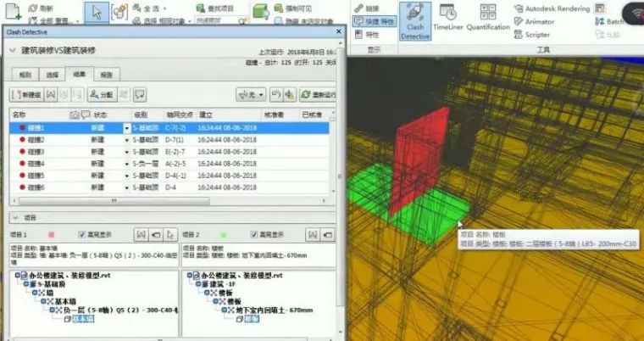Image resolution: width=644 pixels, height=341 pixels.
Task: Click the Select All (全选) icon
Action: 136,8
